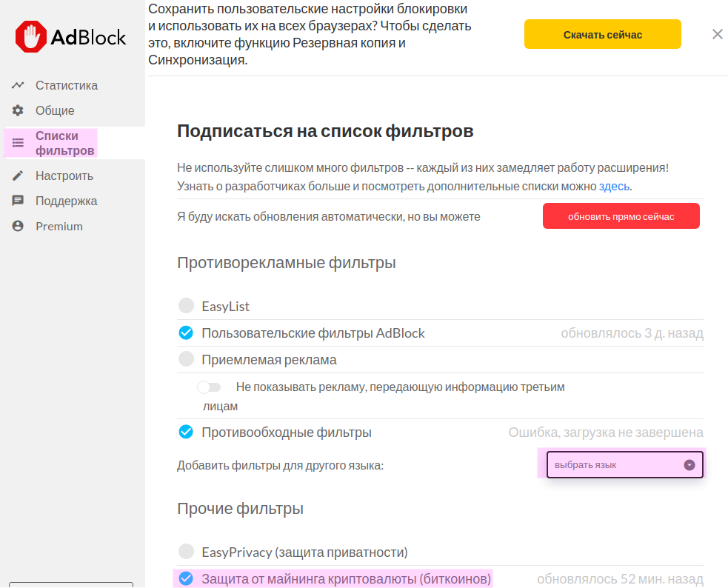
Task: Click 'обновлялось 3 д. назад' status
Action: coord(632,333)
